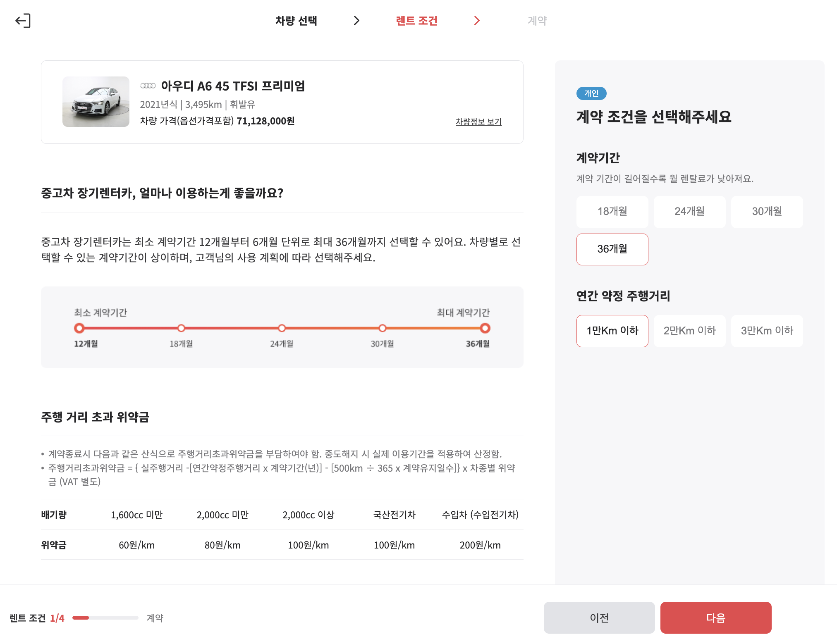This screenshot has height=644, width=837.
Task: Click red chevron arrow after 렌트 조건
Action: coord(477,21)
